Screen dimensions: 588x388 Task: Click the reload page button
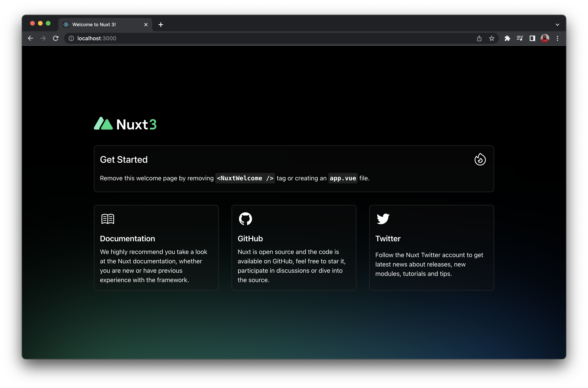[56, 38]
